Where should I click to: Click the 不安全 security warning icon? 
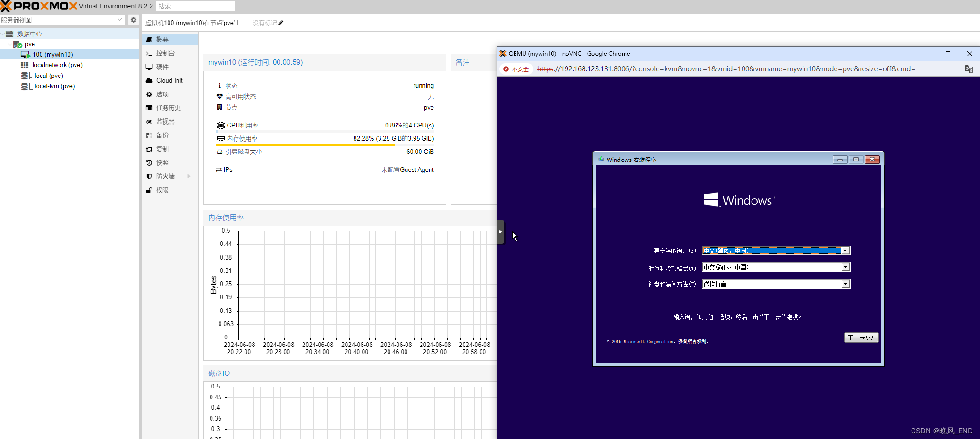(x=506, y=69)
